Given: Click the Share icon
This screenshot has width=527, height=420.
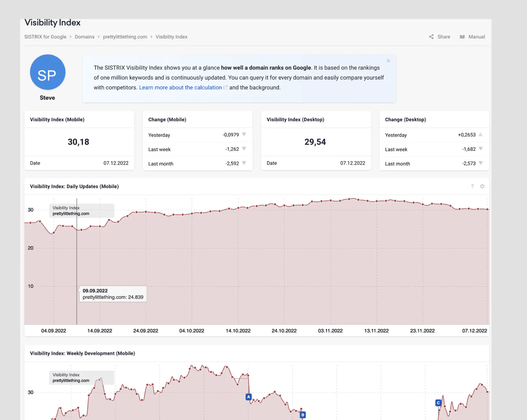Looking at the screenshot, I should tap(431, 37).
